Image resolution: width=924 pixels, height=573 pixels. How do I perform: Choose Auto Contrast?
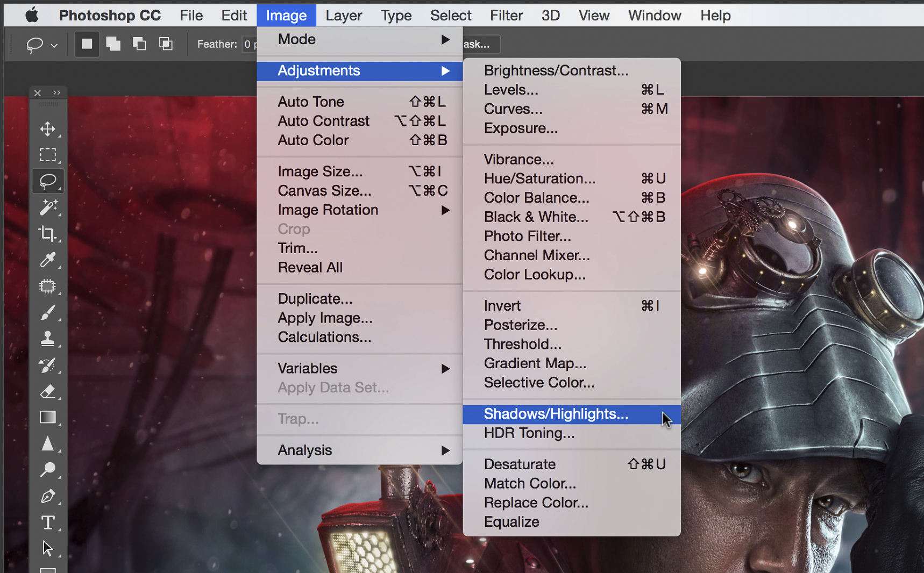point(359,121)
